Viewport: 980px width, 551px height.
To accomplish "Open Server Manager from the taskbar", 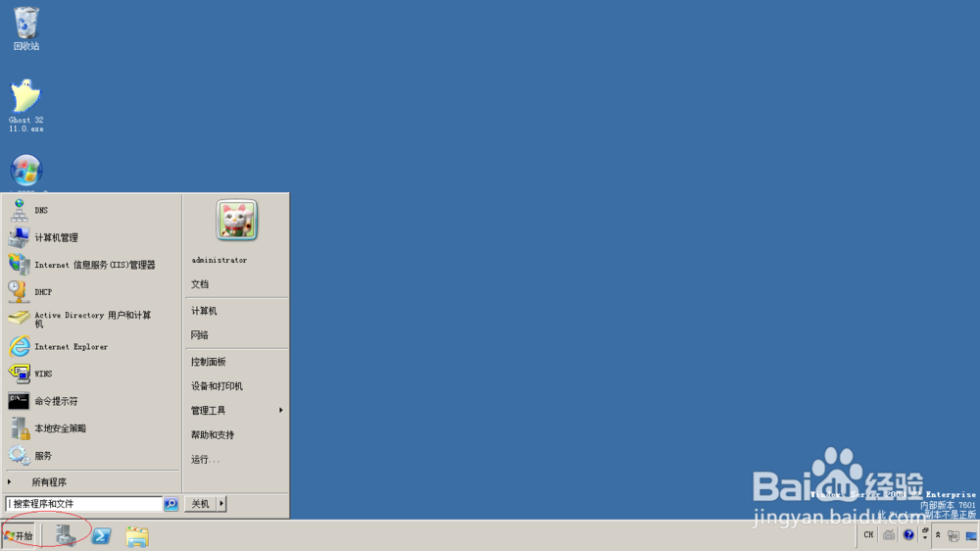I will [x=66, y=536].
